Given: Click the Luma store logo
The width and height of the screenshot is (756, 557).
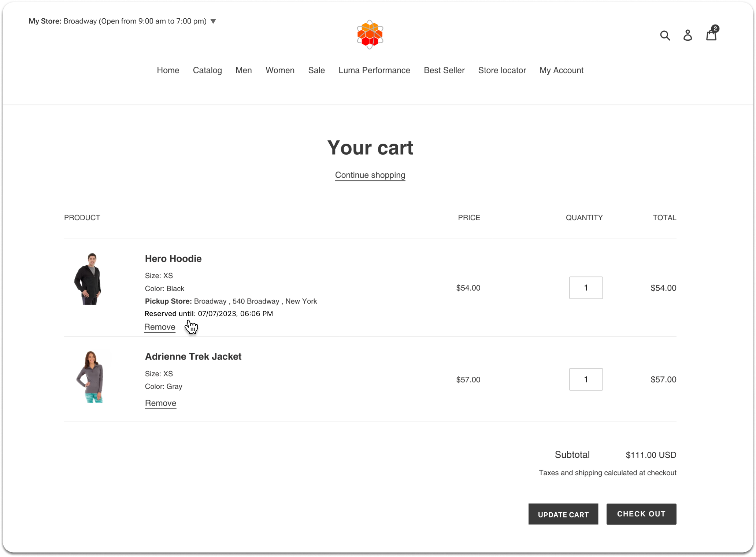Looking at the screenshot, I should [370, 35].
